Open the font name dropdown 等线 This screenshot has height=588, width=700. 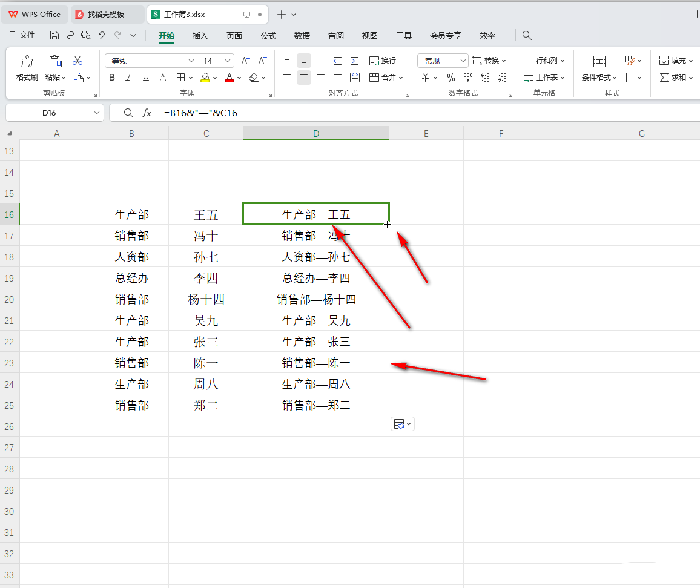(191, 61)
